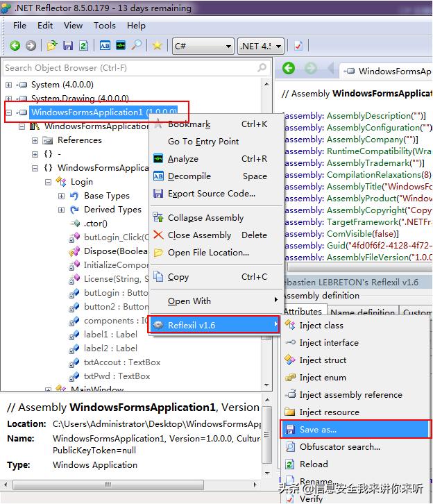
Task: Collapse the Login class node
Action: click(x=48, y=182)
